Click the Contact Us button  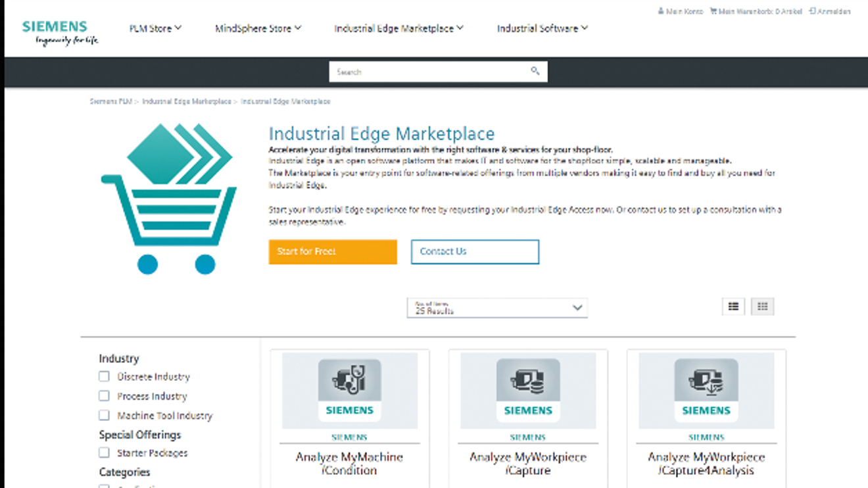pyautogui.click(x=475, y=252)
